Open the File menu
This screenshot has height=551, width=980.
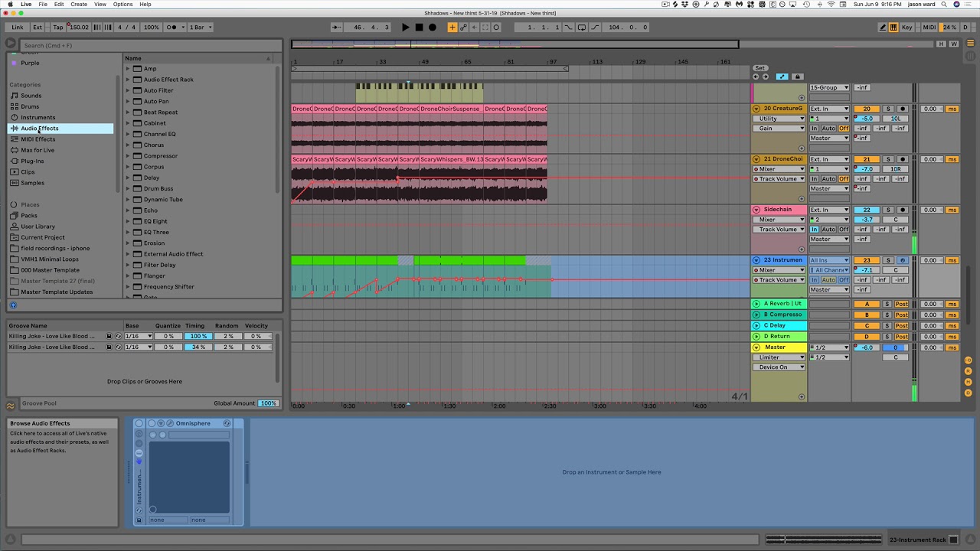click(43, 4)
